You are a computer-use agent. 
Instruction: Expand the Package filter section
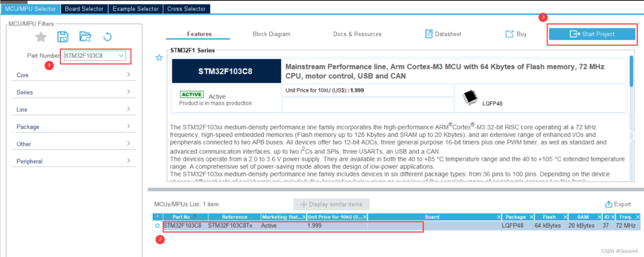click(74, 127)
